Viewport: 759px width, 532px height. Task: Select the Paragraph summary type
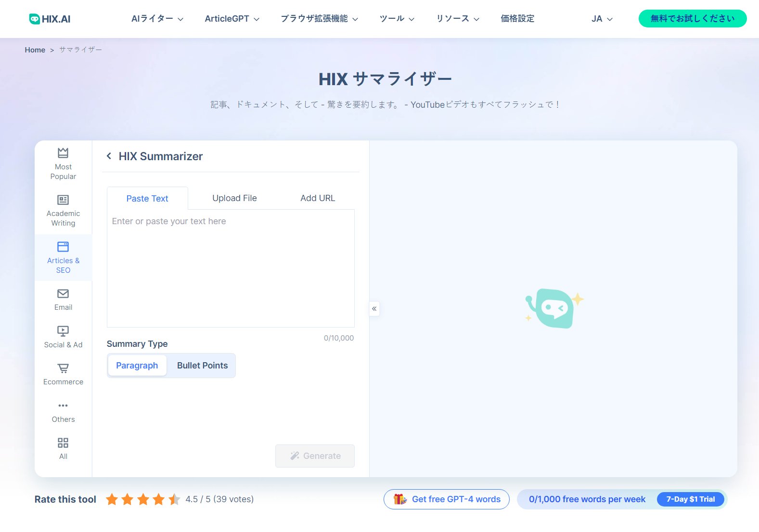pyautogui.click(x=137, y=366)
